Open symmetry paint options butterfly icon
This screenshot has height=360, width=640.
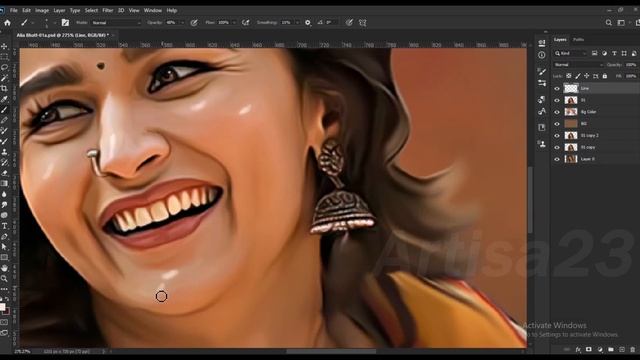click(362, 23)
